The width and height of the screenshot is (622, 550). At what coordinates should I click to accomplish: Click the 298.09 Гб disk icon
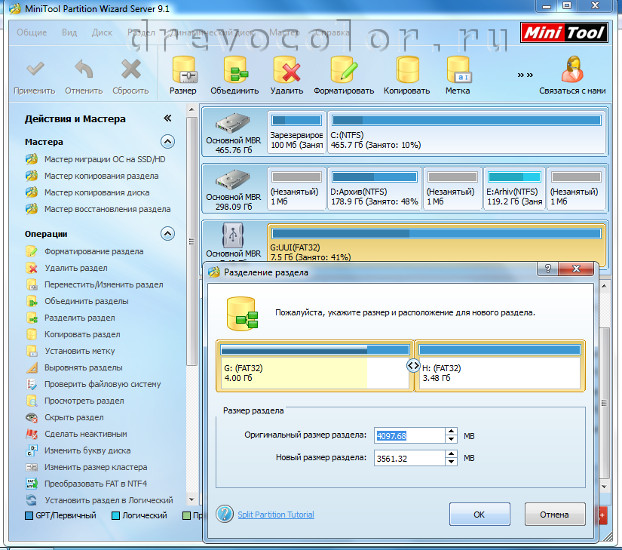click(x=233, y=180)
